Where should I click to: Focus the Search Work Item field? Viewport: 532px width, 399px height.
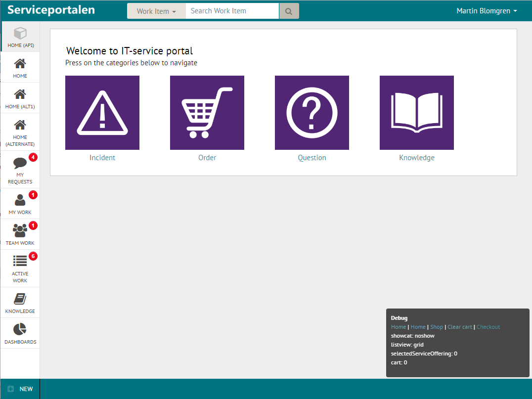pos(232,11)
